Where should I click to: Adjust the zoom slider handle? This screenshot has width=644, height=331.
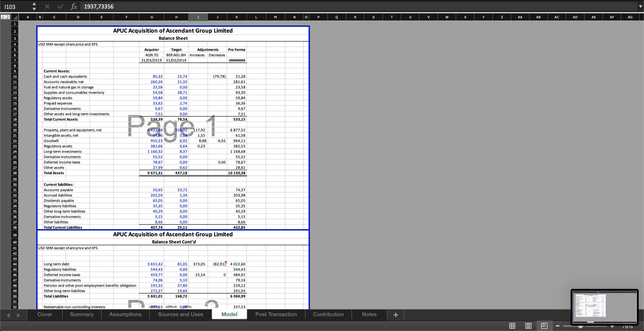[580, 326]
